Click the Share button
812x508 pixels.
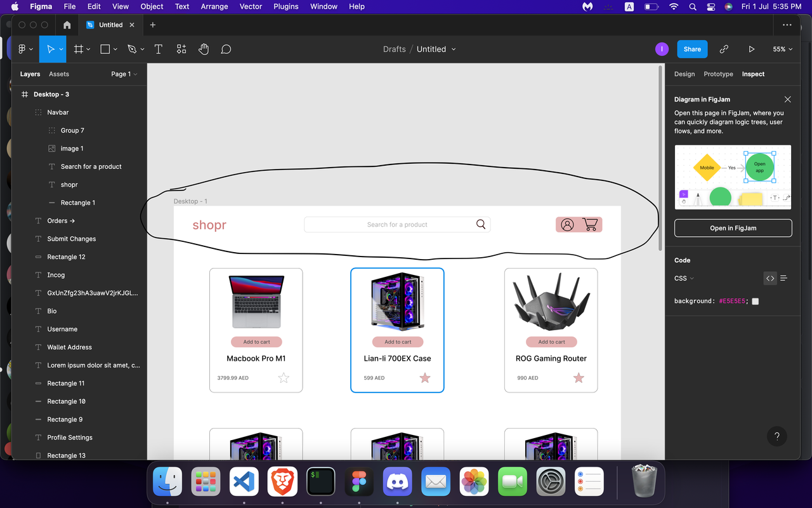[x=692, y=49]
